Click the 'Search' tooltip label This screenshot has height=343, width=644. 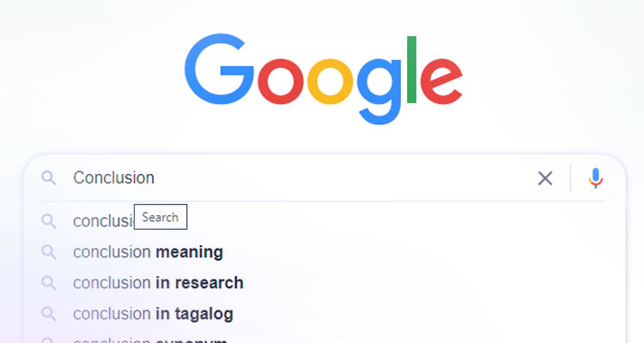point(161,217)
